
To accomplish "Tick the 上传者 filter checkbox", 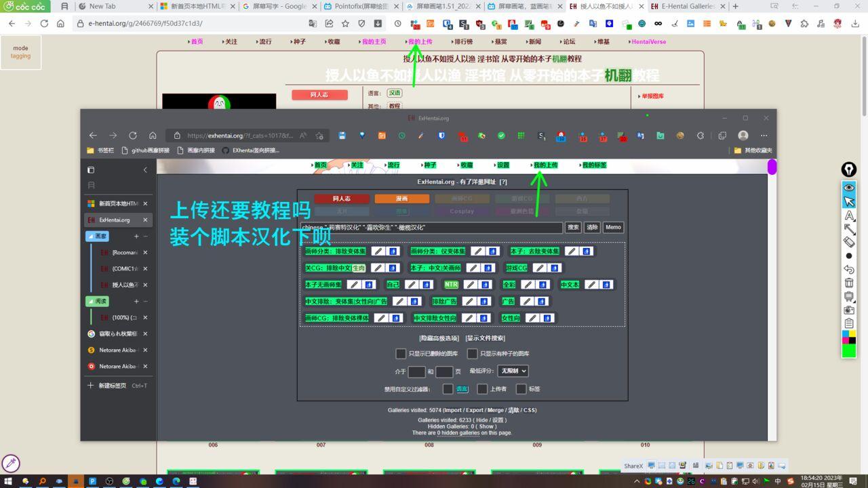I will pos(482,389).
